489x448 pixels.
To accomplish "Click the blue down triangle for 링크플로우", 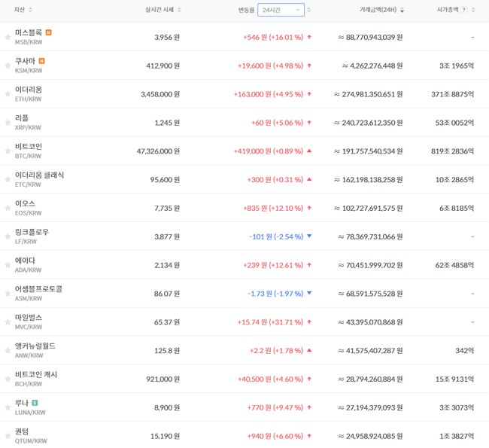I will click(309, 236).
